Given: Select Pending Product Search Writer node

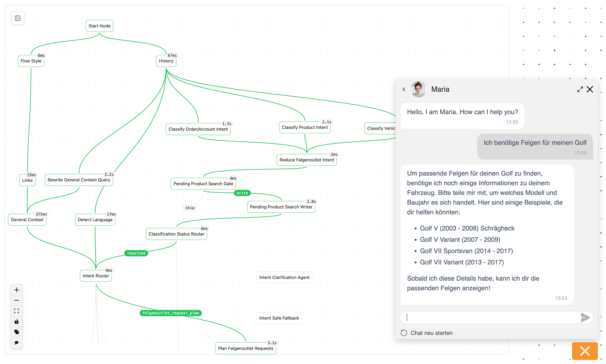Looking at the screenshot, I should tap(281, 207).
